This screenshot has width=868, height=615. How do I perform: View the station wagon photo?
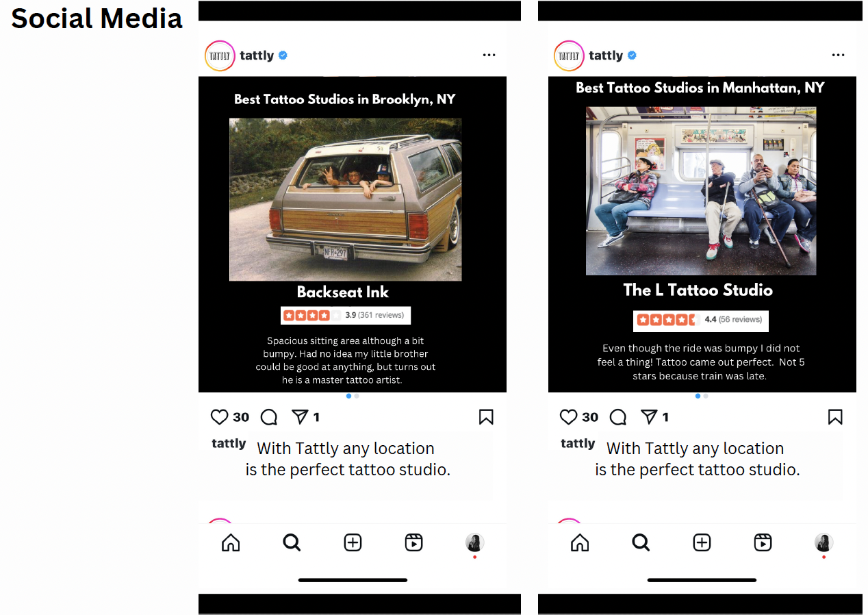(345, 199)
